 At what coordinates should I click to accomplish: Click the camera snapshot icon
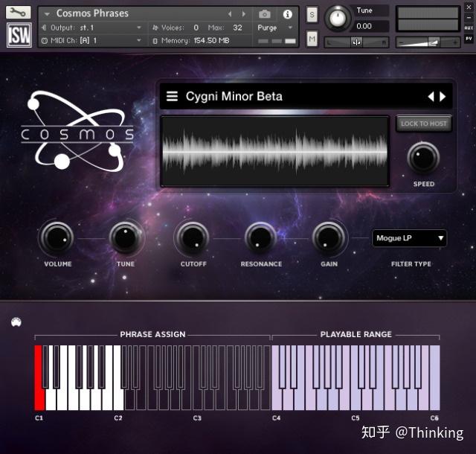265,14
